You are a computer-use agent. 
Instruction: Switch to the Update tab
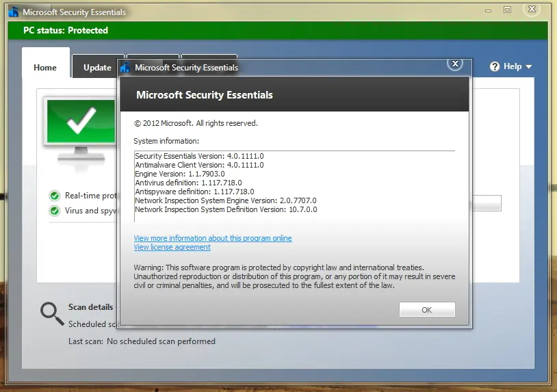97,68
